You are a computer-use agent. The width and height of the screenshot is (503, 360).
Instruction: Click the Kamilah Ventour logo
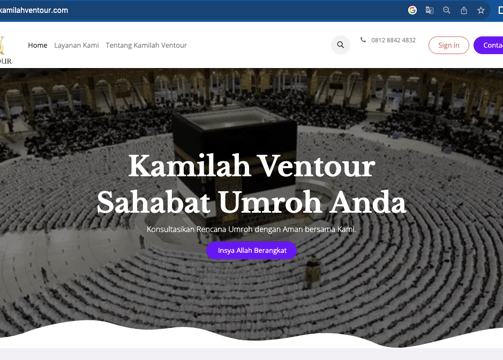point(5,50)
